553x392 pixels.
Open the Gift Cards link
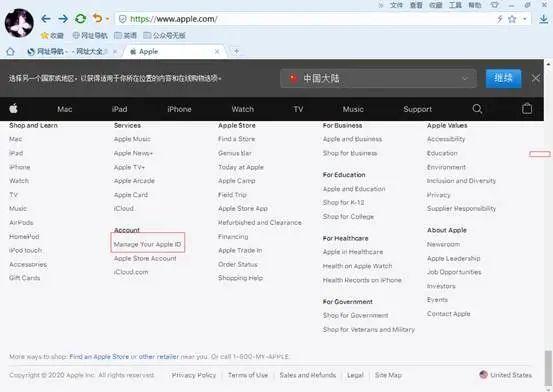[24, 278]
